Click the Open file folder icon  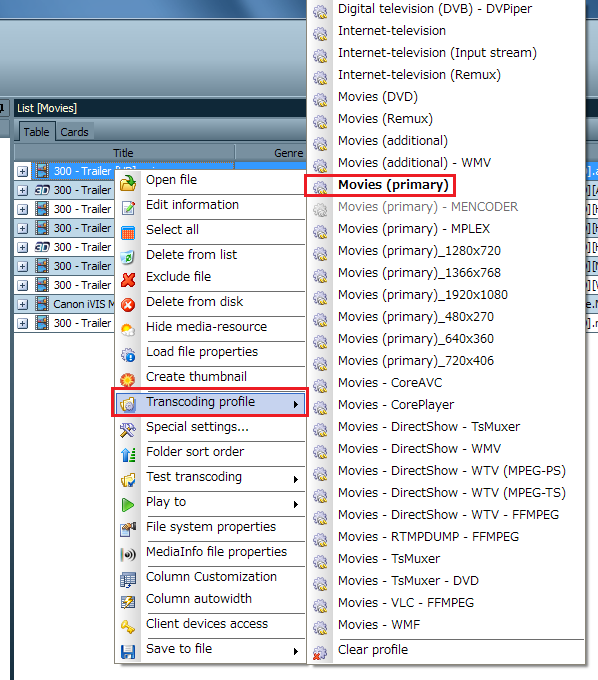(128, 183)
